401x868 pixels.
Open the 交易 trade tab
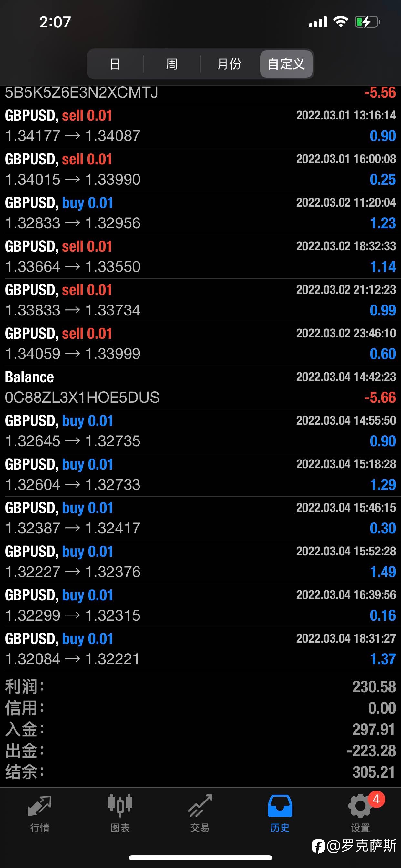click(200, 813)
